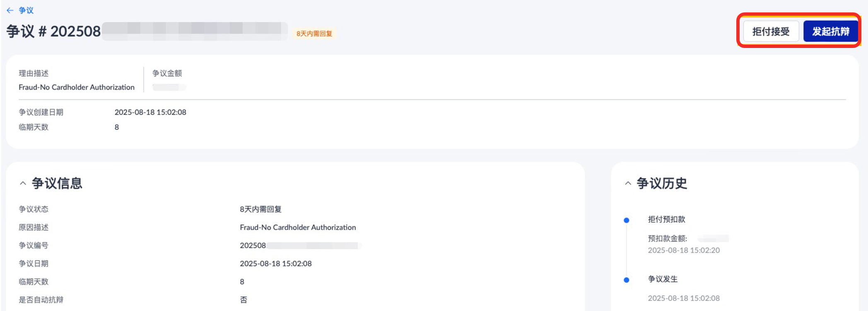
Task: Click the 原因描述 value in 争议信息
Action: pos(298,227)
